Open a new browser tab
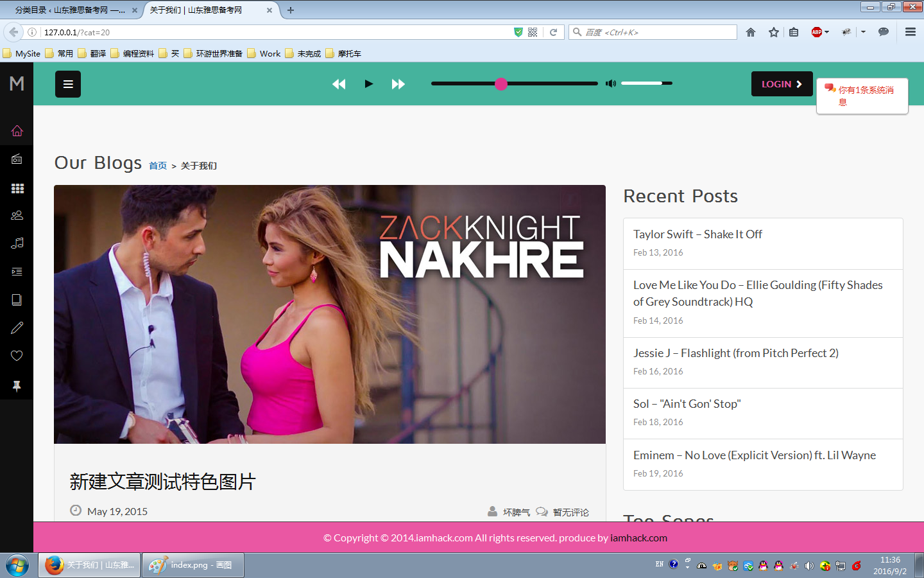 pyautogui.click(x=291, y=10)
